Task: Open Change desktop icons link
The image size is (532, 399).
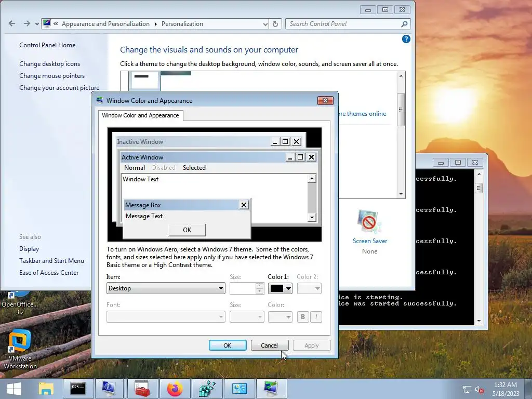Action: click(x=49, y=64)
